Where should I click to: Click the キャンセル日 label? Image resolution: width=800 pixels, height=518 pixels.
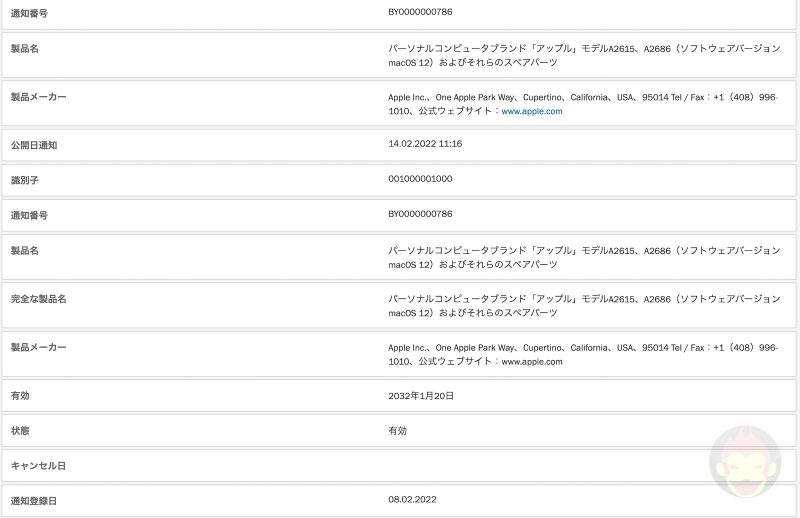[x=39, y=466]
